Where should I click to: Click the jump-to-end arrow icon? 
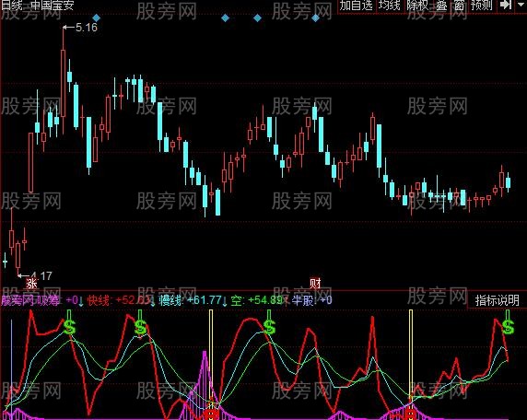[505, 5]
